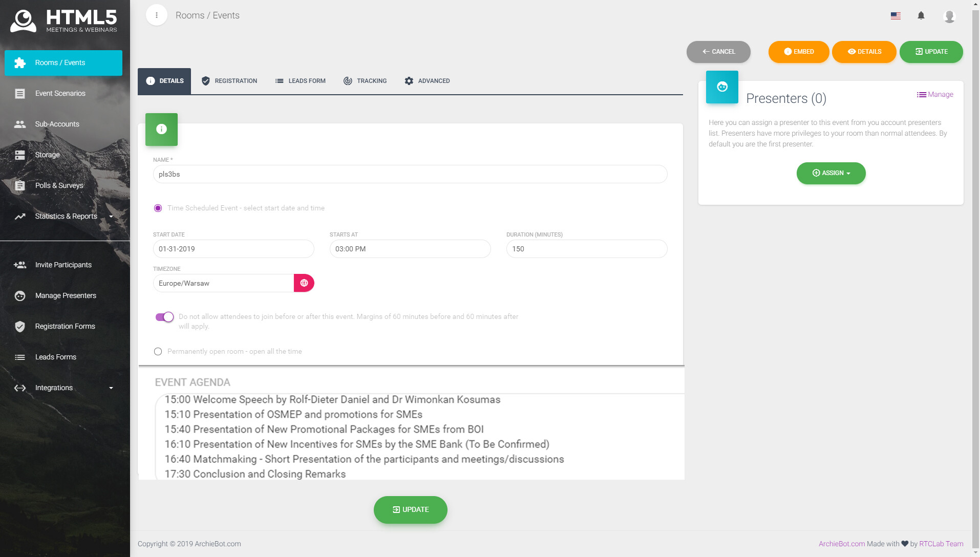980x557 pixels.
Task: Switch to the Tracking tab
Action: tap(365, 81)
